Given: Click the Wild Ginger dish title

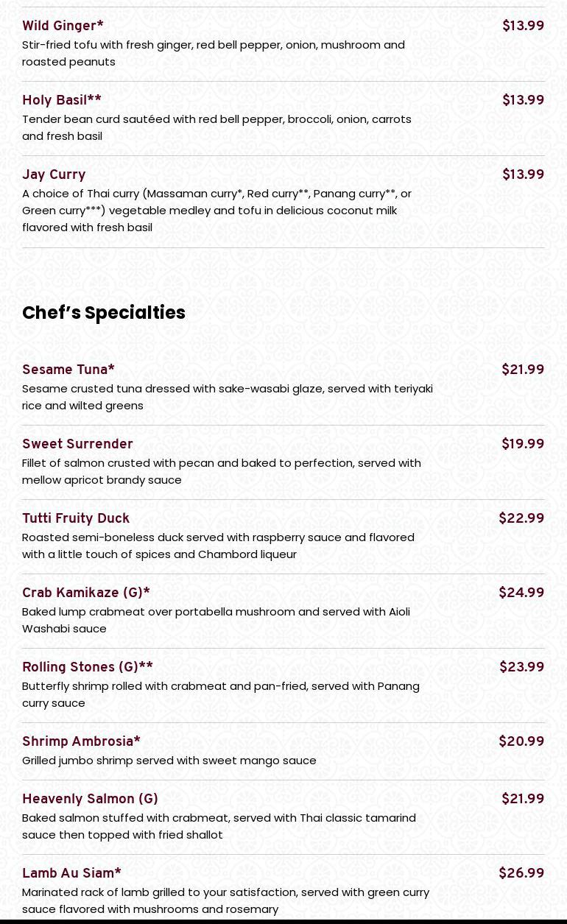Looking at the screenshot, I should [x=63, y=27].
